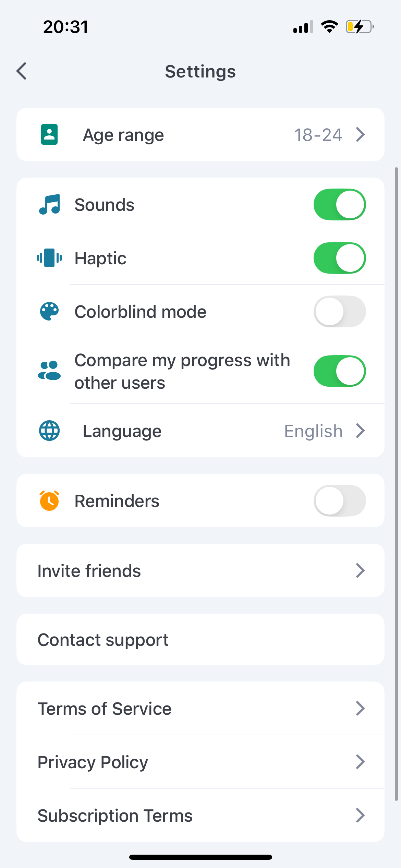
Task: Turn on the Reminders toggle
Action: pos(339,501)
